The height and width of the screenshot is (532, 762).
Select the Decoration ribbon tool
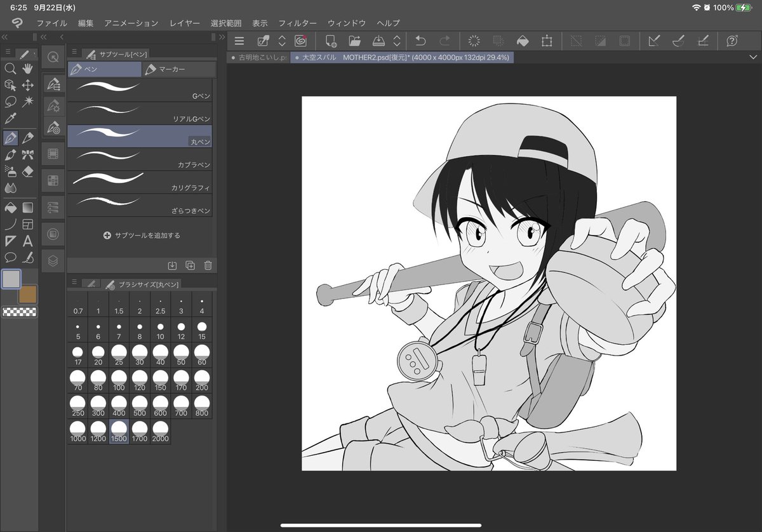pos(28,154)
